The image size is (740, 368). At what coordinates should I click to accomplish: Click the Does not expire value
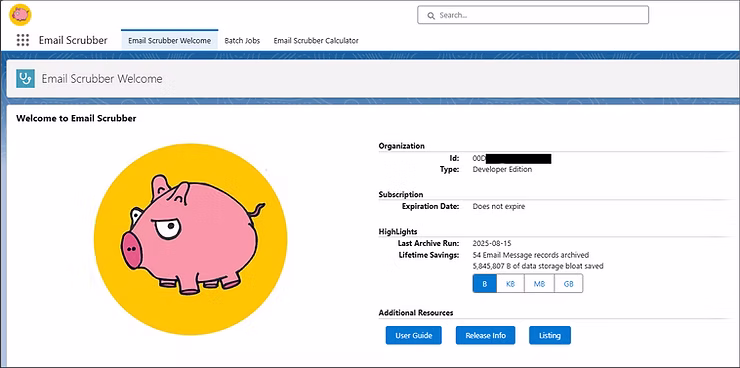(x=498, y=207)
